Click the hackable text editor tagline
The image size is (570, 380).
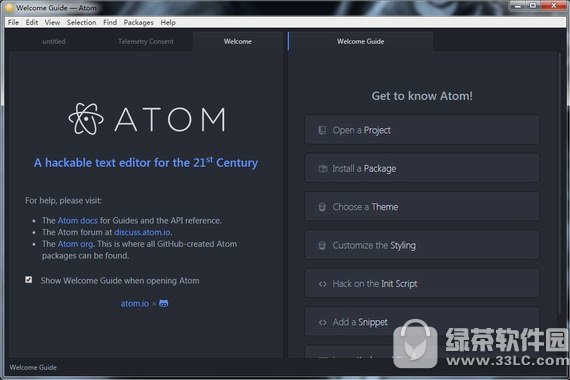pos(146,162)
